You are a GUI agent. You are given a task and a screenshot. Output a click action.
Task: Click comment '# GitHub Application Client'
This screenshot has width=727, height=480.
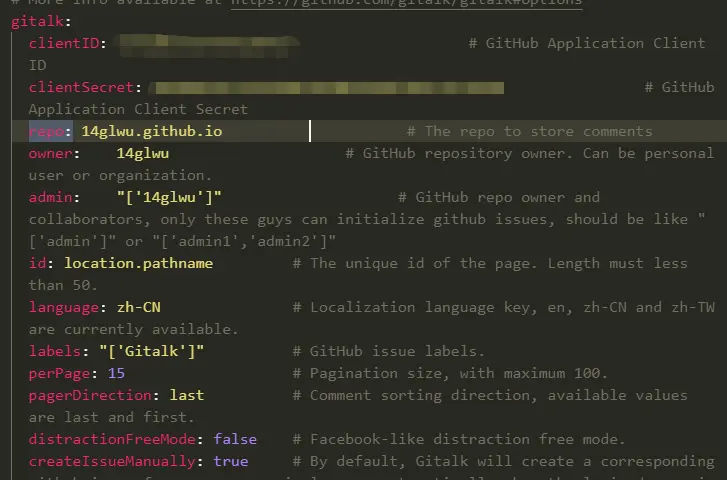[587, 43]
